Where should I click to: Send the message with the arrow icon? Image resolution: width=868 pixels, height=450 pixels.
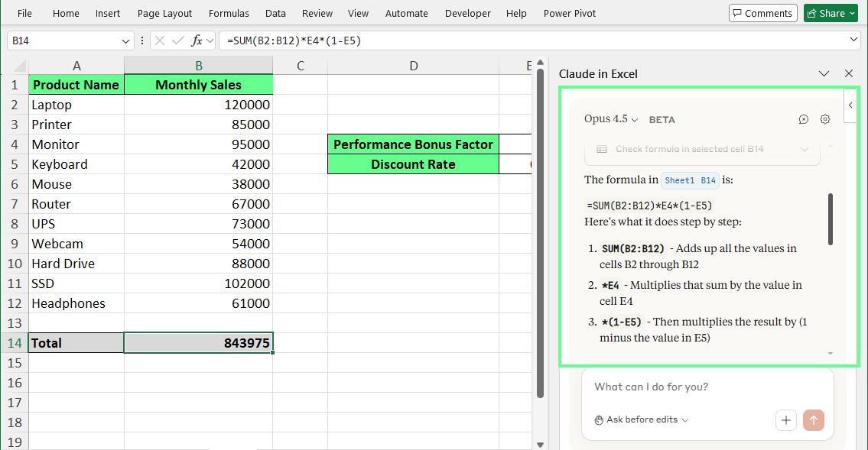pos(813,420)
